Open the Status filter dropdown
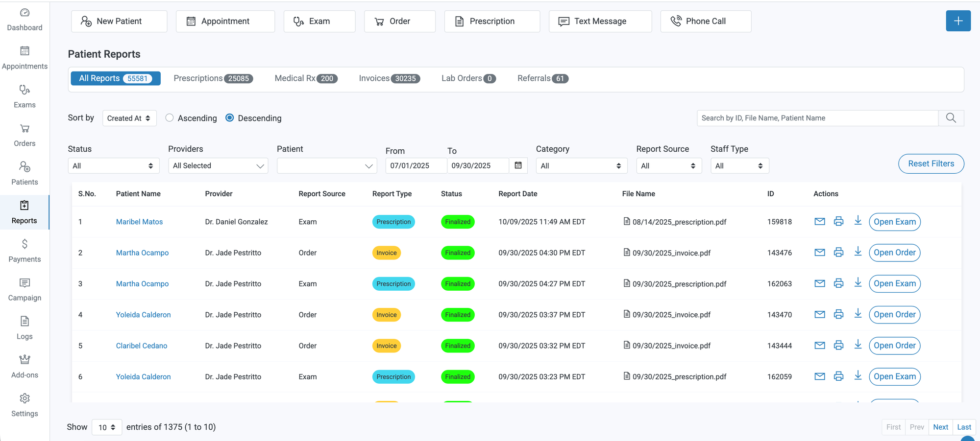980x441 pixels. [114, 166]
